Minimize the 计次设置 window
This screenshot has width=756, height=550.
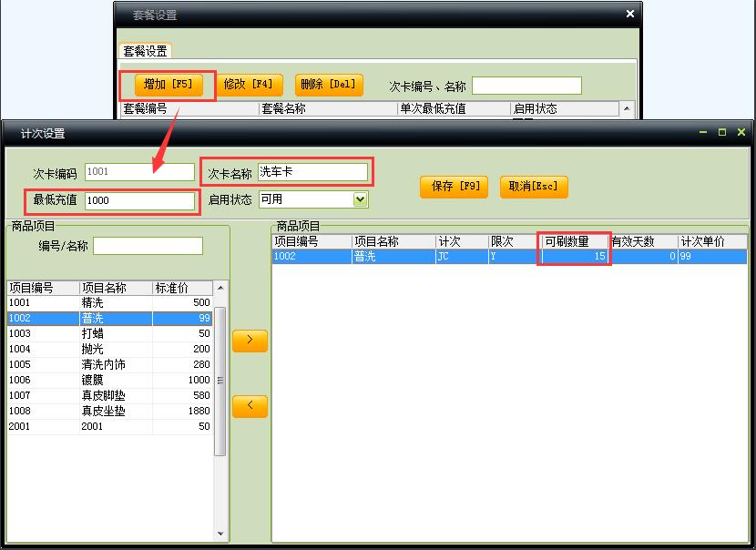(x=703, y=132)
